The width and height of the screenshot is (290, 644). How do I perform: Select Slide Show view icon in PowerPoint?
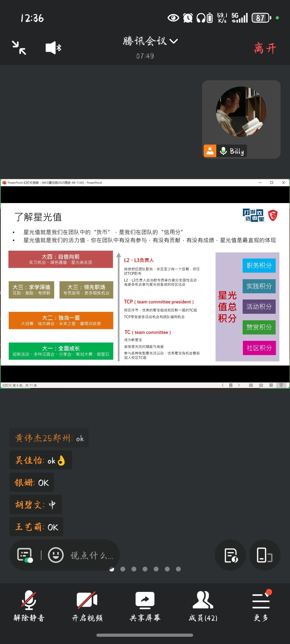point(281,385)
